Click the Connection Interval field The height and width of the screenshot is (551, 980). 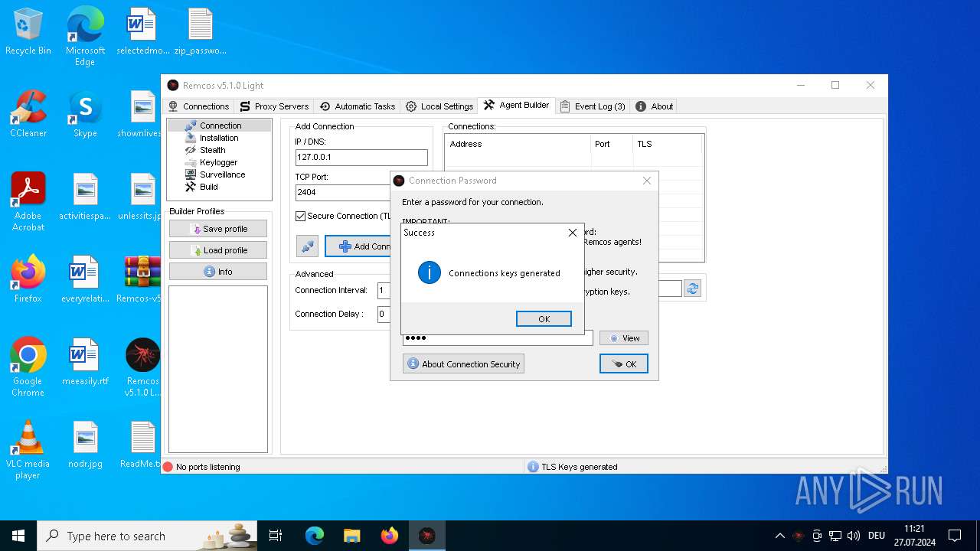[x=384, y=291]
